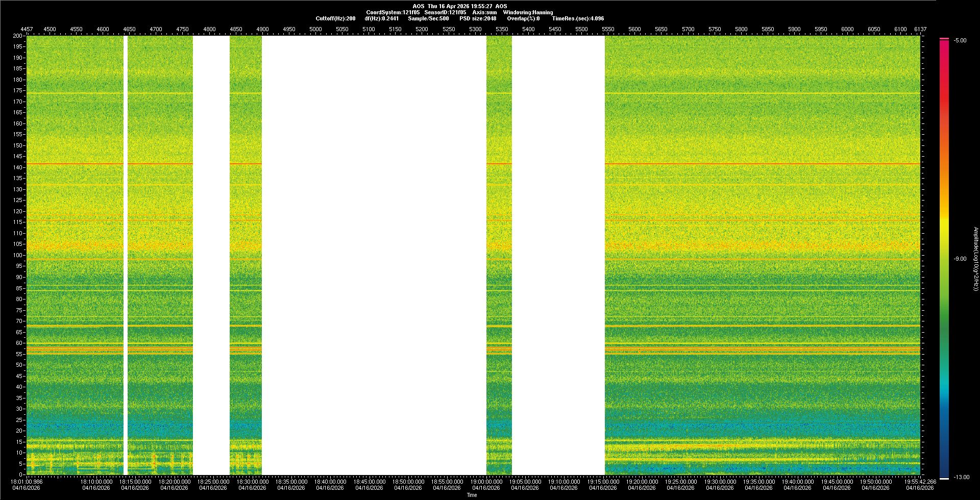The height and width of the screenshot is (500, 980).
Task: Click the 19:55:42.266 end time label
Action: (920, 482)
